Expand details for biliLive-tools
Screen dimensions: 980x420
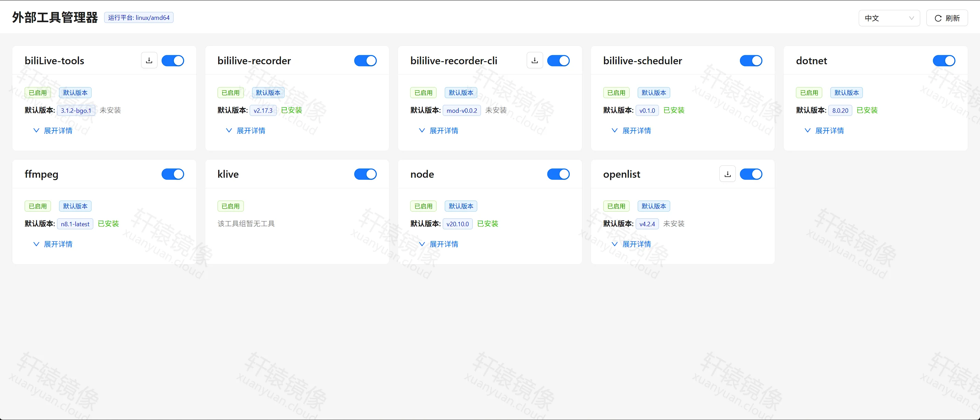point(53,131)
